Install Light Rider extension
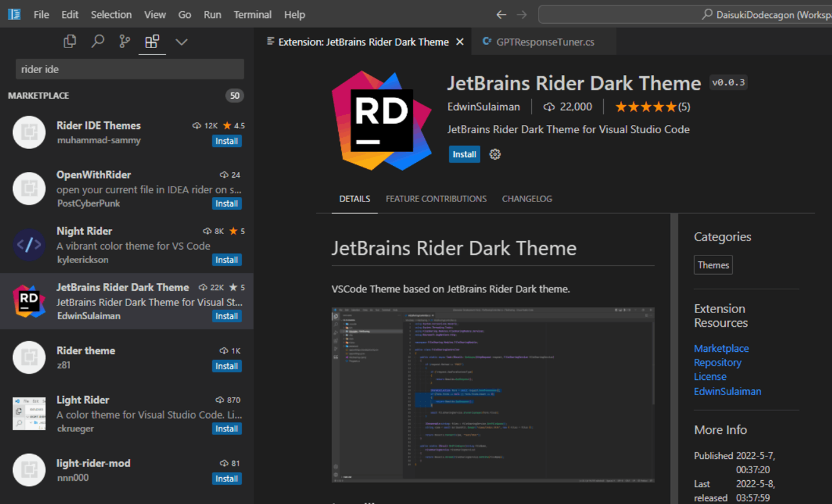The image size is (832, 504). coord(227,429)
